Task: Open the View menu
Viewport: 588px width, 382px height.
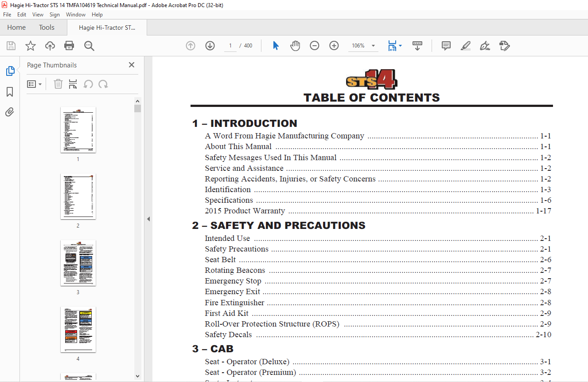Action: [38, 15]
